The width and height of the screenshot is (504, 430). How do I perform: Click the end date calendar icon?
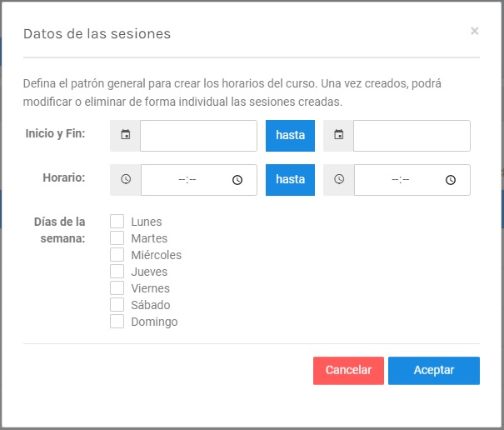coord(339,134)
